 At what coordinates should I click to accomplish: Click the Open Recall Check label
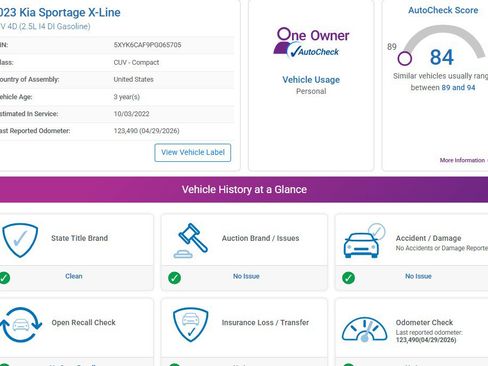(83, 322)
